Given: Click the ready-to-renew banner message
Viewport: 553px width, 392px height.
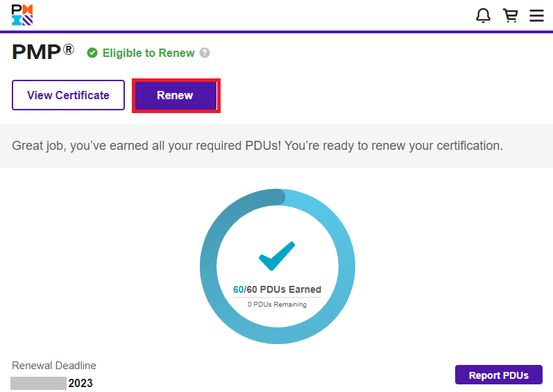Looking at the screenshot, I should pyautogui.click(x=257, y=146).
